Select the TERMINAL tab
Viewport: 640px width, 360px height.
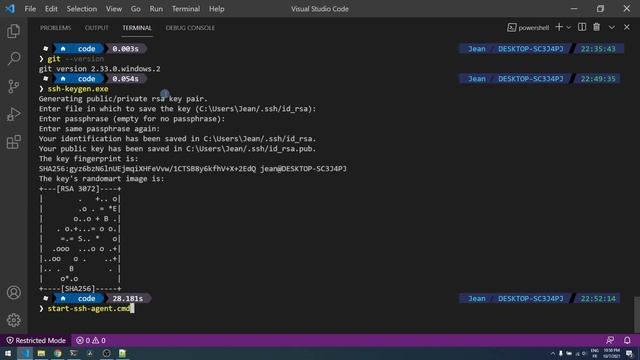pos(137,28)
